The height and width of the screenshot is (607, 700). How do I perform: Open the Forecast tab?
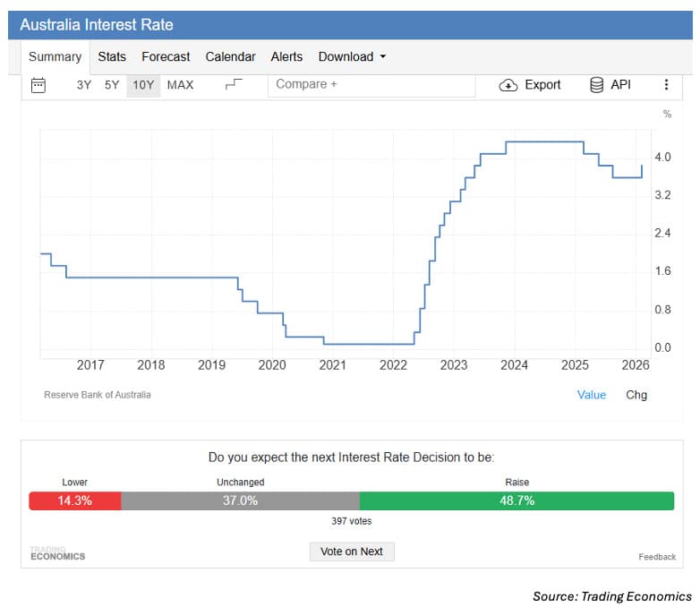tap(166, 56)
